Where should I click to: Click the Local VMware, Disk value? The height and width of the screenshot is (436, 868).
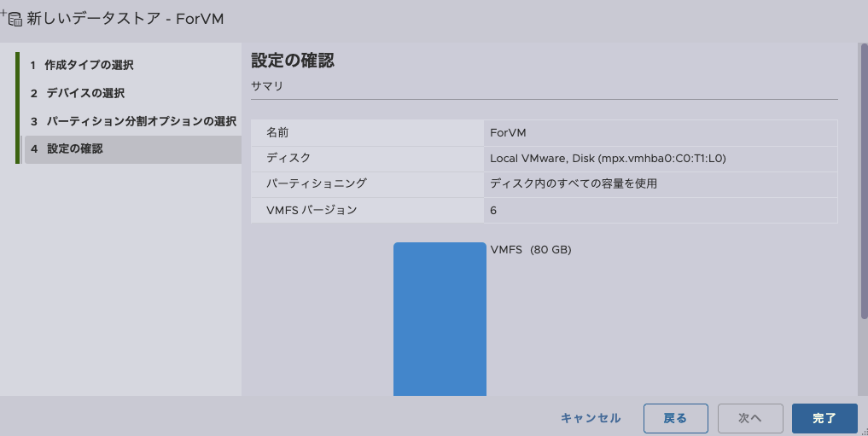pos(608,159)
